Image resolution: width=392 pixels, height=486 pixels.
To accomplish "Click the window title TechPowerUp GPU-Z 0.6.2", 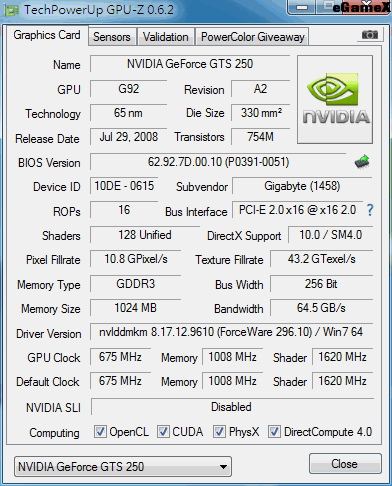I will [x=99, y=10].
